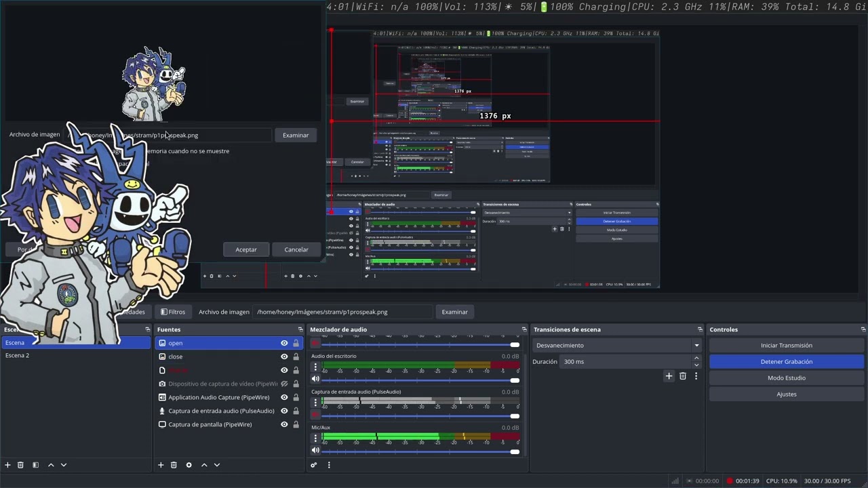Open the audio mixer footer options menu

point(329,465)
